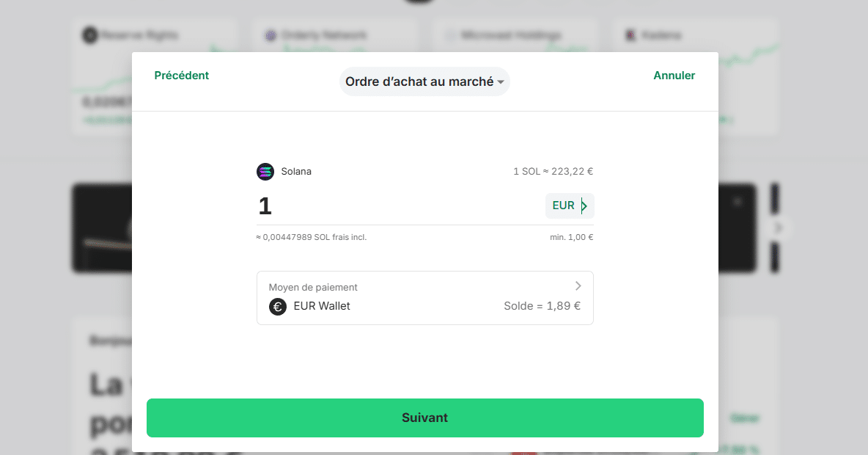Click the Reserve Rights coin logo
The width and height of the screenshot is (868, 455).
coord(89,34)
